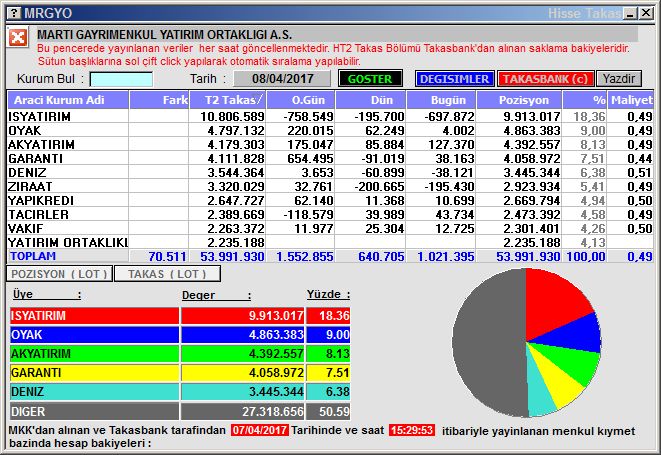The width and height of the screenshot is (661, 455).
Task: Select OYAK row in the table
Action: [x=330, y=130]
